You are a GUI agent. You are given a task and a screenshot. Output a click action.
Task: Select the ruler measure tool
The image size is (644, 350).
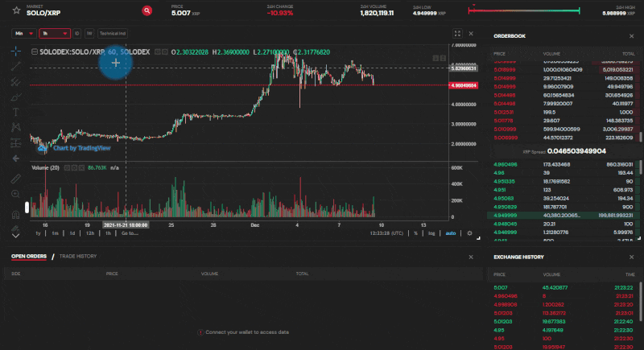coord(15,179)
